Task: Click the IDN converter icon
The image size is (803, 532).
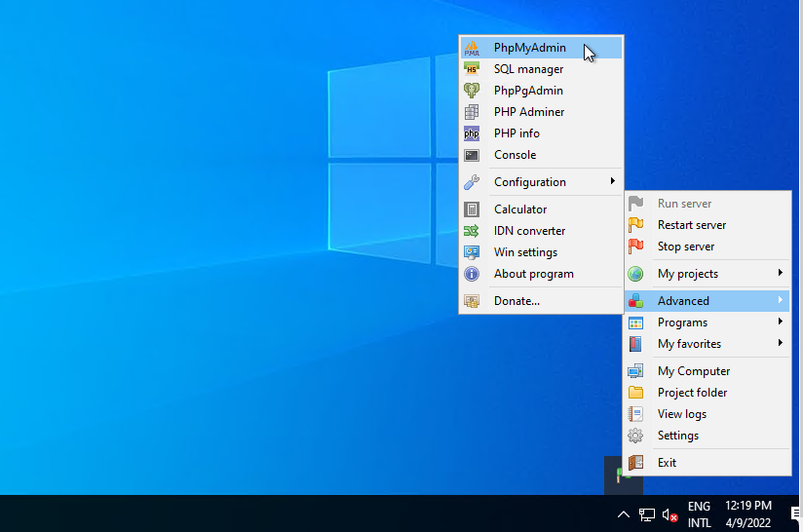Action: click(472, 231)
